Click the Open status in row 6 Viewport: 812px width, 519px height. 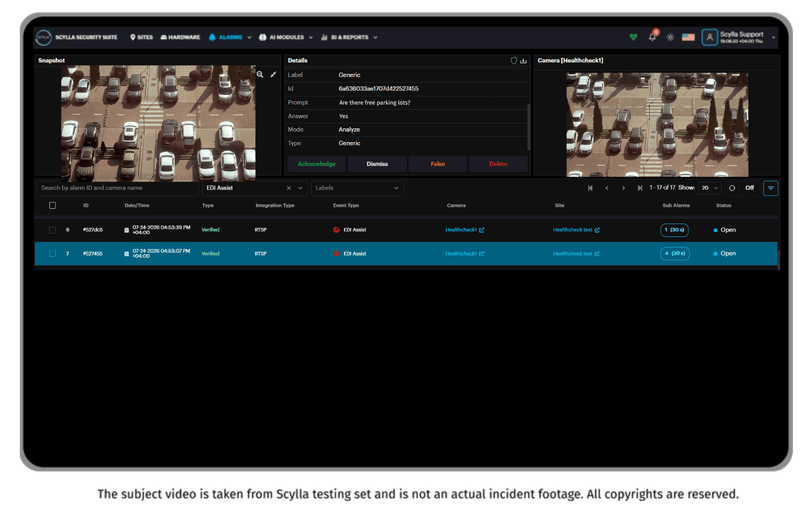click(x=724, y=230)
